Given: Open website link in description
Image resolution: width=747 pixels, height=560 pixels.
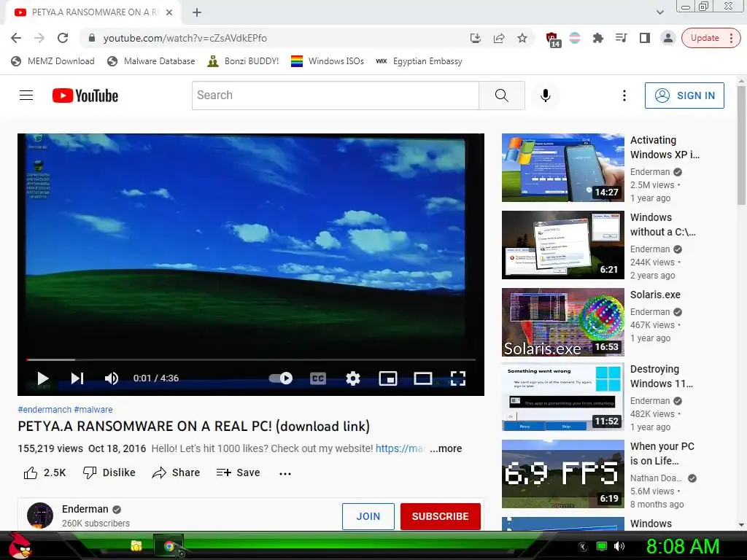Looking at the screenshot, I should click(400, 448).
